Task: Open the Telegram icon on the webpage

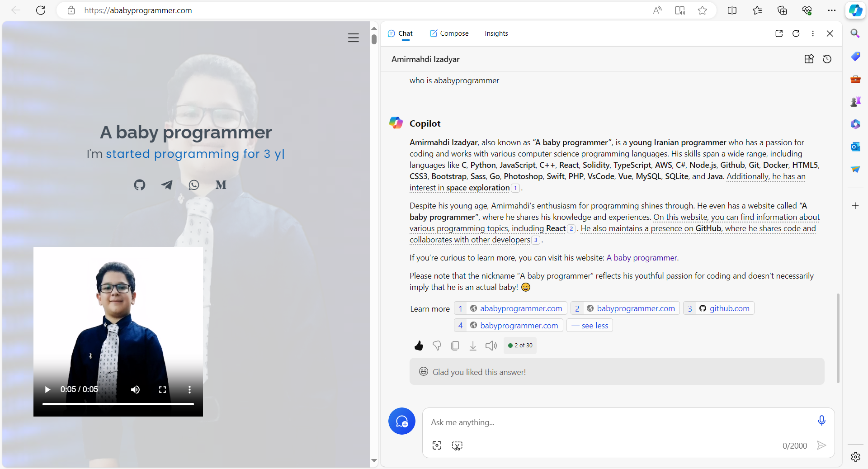Action: [167, 185]
